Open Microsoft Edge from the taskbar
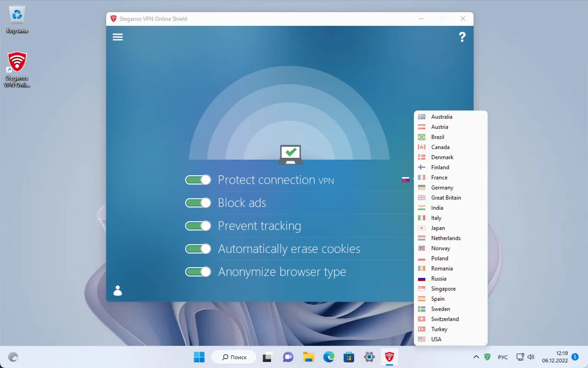The height and width of the screenshot is (368, 588). (x=328, y=357)
